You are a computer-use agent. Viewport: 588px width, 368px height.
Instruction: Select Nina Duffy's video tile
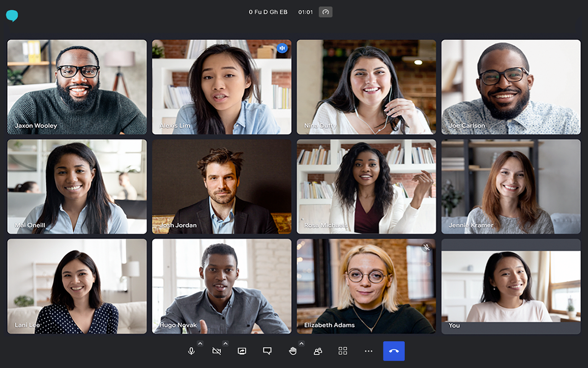click(367, 87)
